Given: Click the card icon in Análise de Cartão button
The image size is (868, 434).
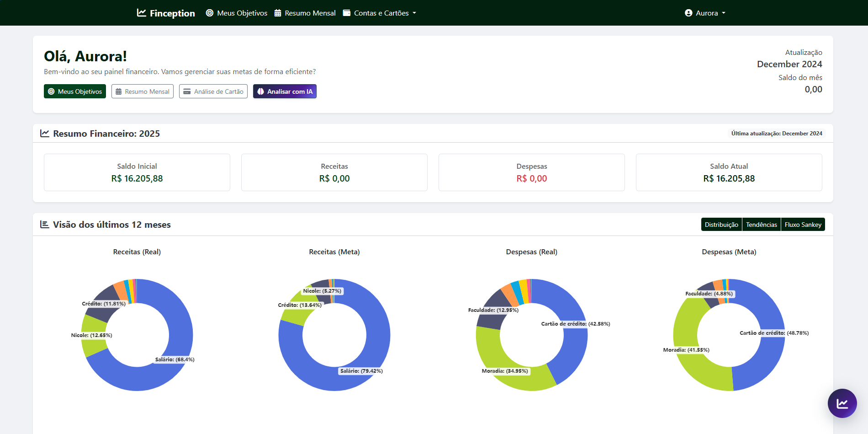Looking at the screenshot, I should point(187,91).
